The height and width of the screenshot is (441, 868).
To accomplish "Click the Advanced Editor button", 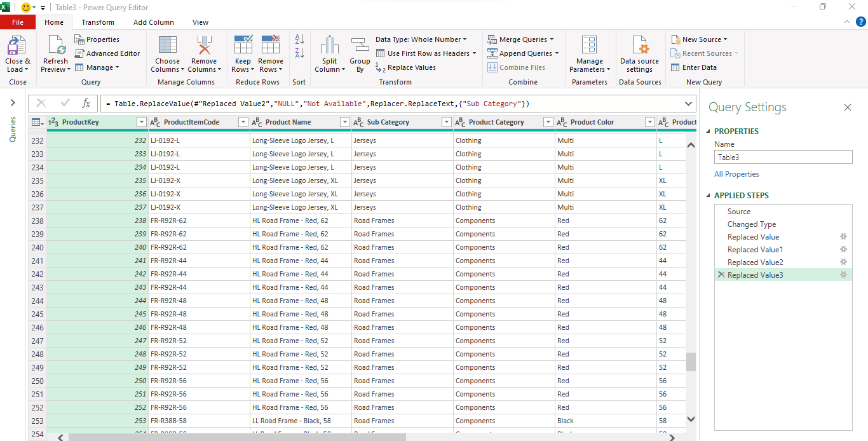I will (108, 53).
